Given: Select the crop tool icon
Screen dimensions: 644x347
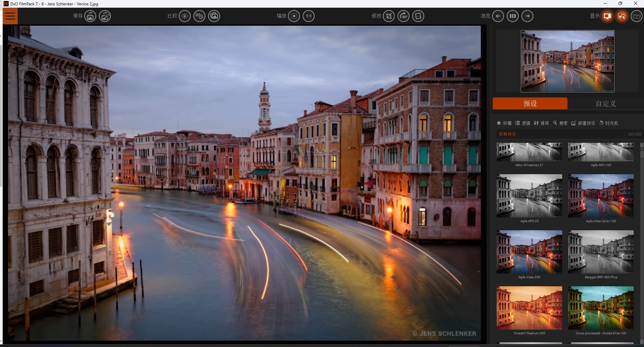Looking at the screenshot, I should point(389,16).
